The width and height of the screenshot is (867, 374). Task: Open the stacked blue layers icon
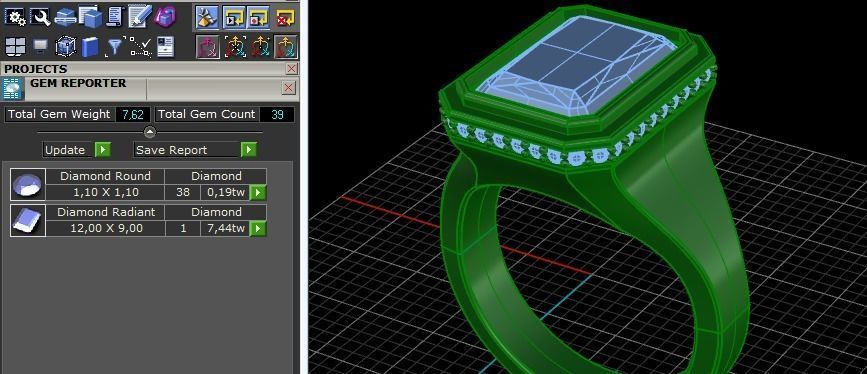(x=65, y=17)
